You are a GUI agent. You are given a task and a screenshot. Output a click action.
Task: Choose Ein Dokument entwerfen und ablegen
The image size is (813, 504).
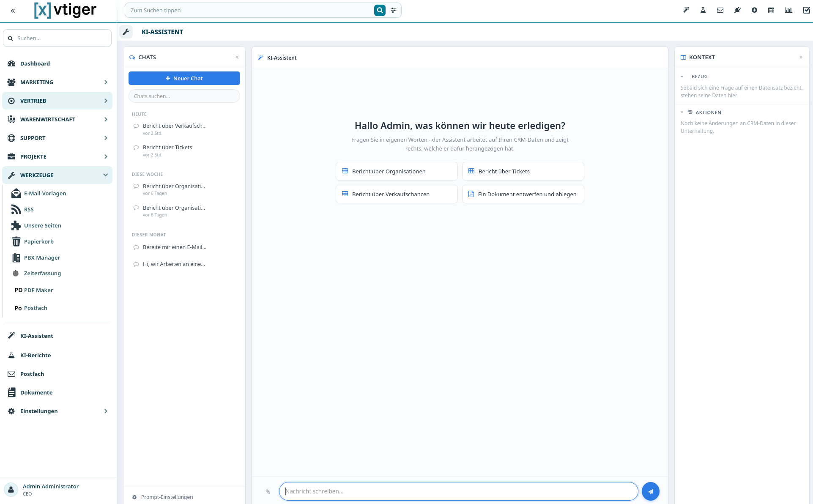[x=523, y=194]
